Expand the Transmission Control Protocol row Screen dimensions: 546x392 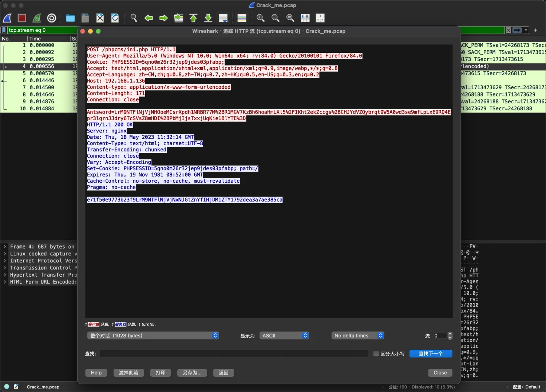point(5,268)
